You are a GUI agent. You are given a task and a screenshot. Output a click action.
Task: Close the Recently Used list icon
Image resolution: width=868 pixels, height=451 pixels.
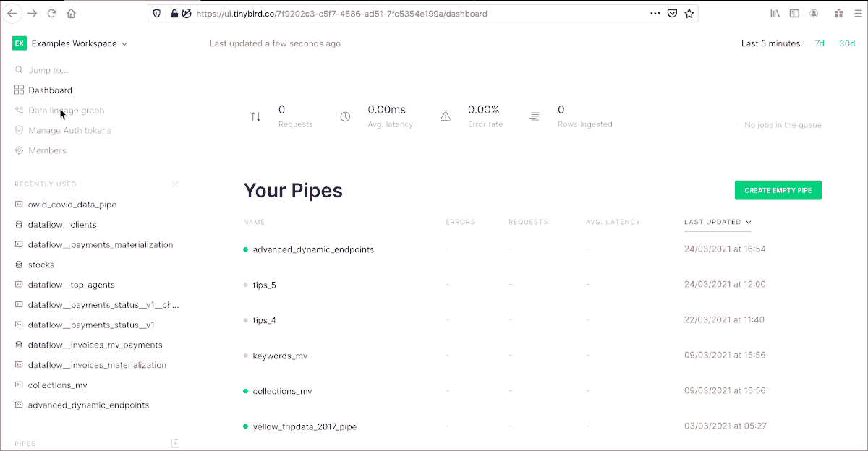click(175, 184)
